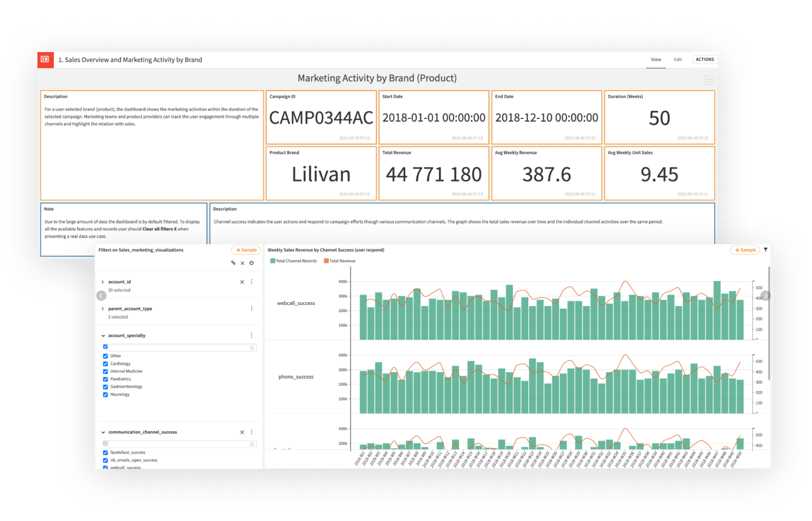Click the search icon in the communication_channel_success filter
The height and width of the screenshot is (521, 812).
coord(252,444)
